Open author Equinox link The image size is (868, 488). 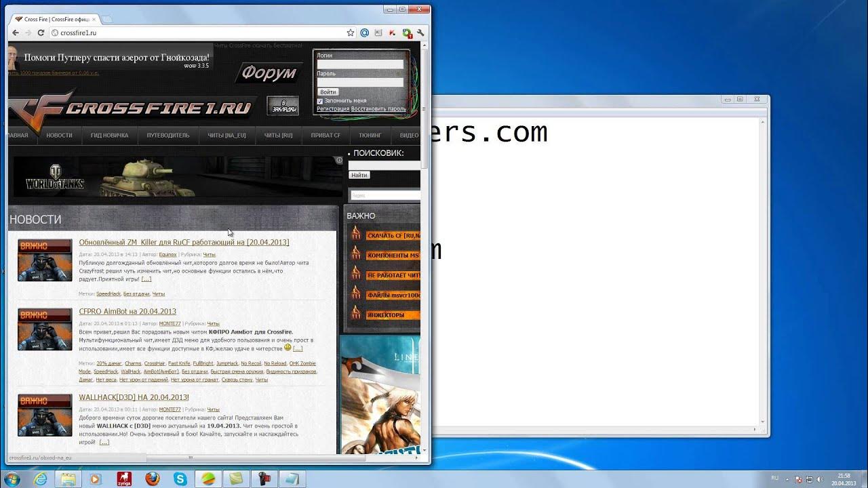[x=167, y=255]
